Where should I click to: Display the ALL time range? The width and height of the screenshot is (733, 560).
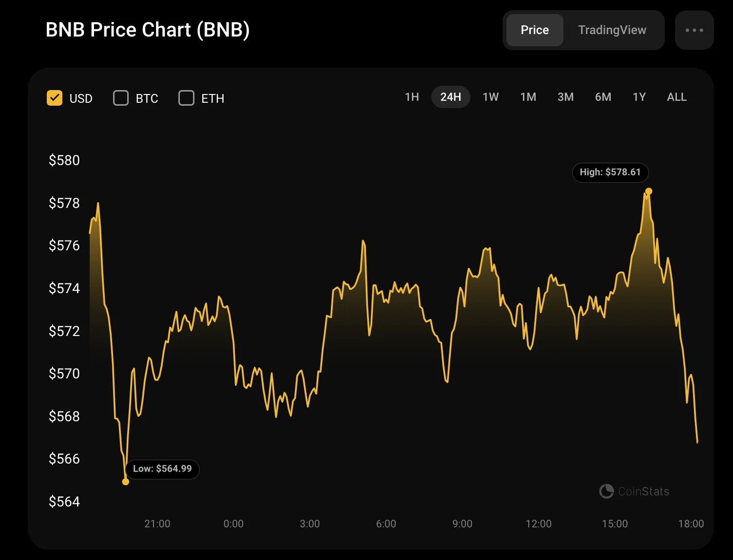(x=676, y=97)
